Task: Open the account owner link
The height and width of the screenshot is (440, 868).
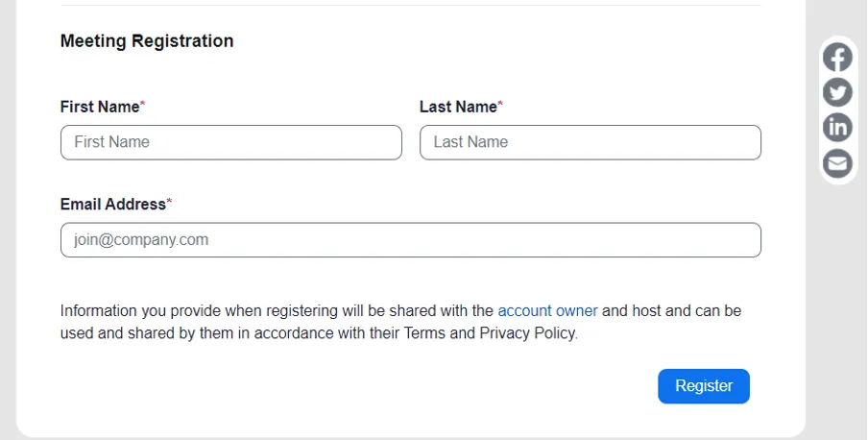Action: pos(547,311)
